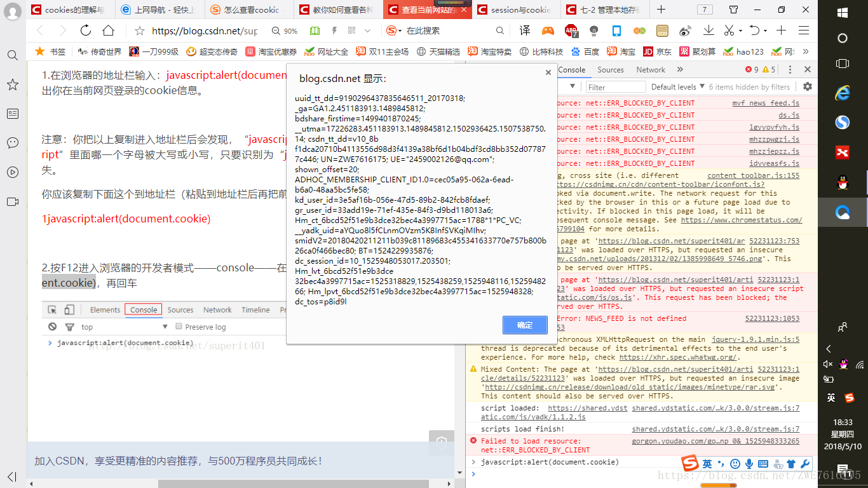Screen dimensions: 868x488
Task: Show more DevTools tabs with the double chevron
Action: click(680, 70)
